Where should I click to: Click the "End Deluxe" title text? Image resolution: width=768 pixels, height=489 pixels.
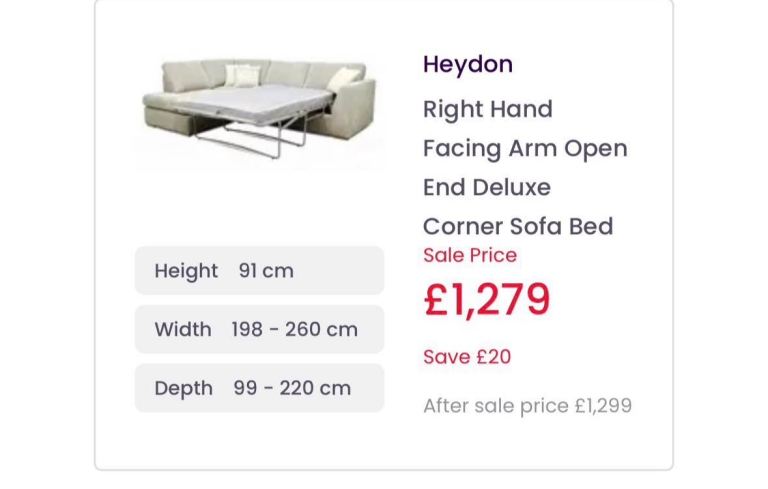click(x=486, y=187)
